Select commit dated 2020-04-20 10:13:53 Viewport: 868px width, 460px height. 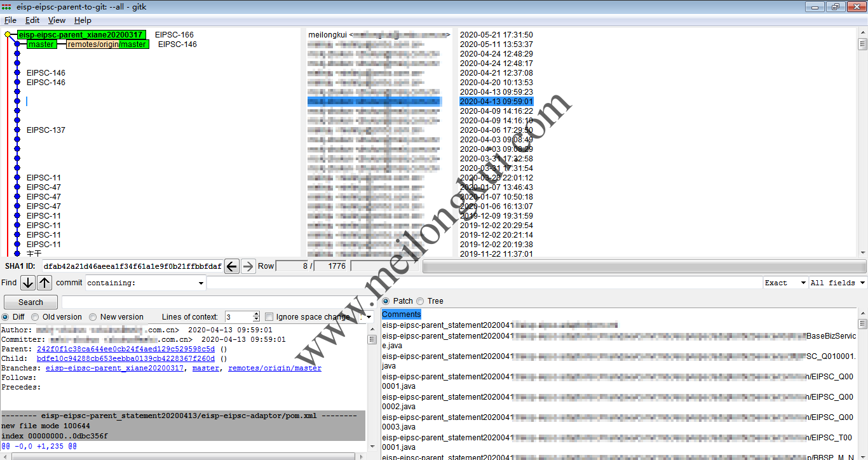coord(496,83)
